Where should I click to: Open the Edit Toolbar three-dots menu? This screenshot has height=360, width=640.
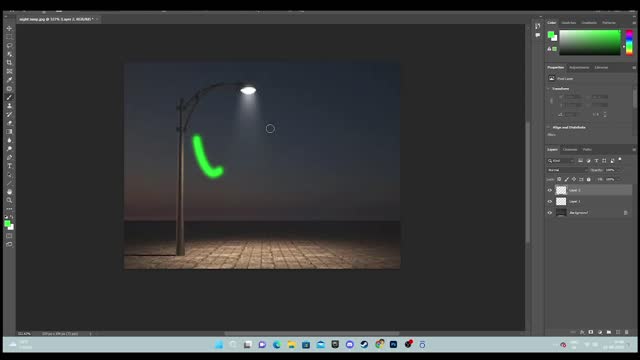coord(9,209)
